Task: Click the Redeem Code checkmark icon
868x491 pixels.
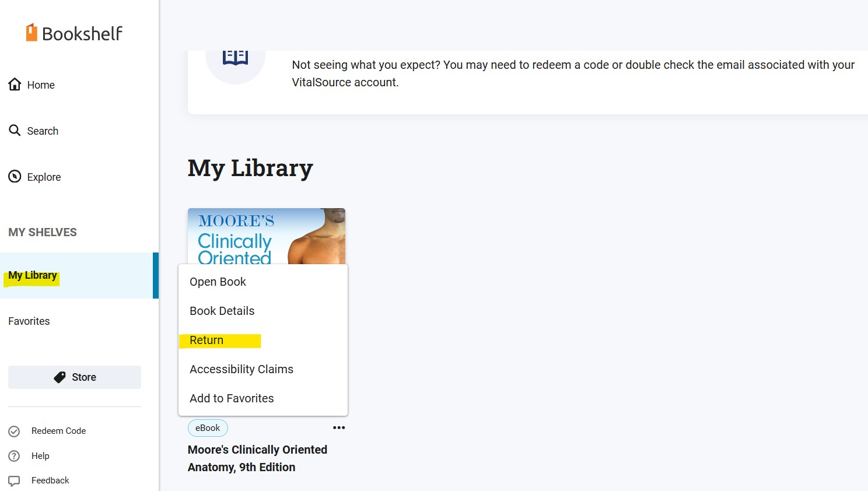Action: pyautogui.click(x=14, y=431)
